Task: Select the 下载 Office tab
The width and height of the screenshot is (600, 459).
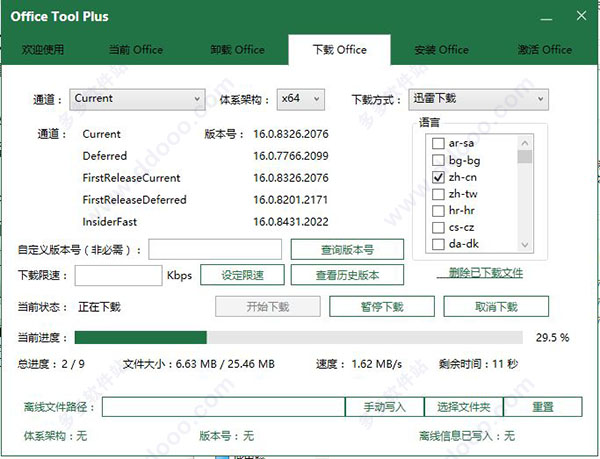Action: (x=339, y=50)
